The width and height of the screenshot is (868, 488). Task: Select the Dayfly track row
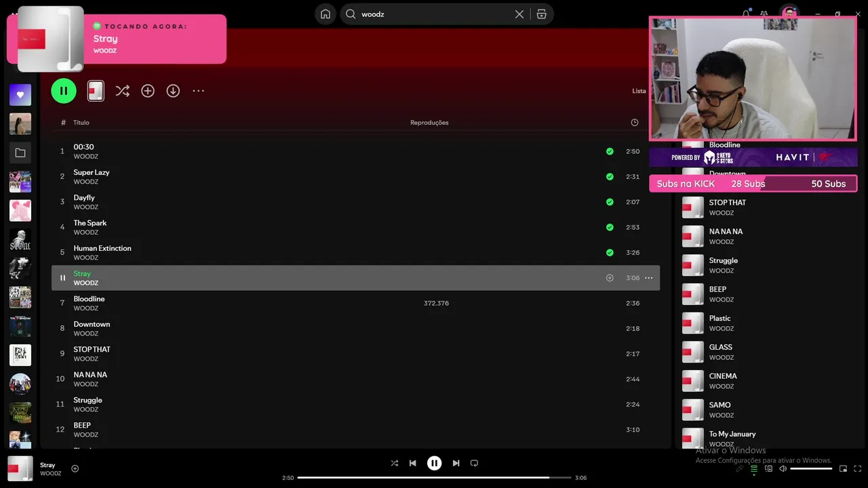[x=355, y=202]
